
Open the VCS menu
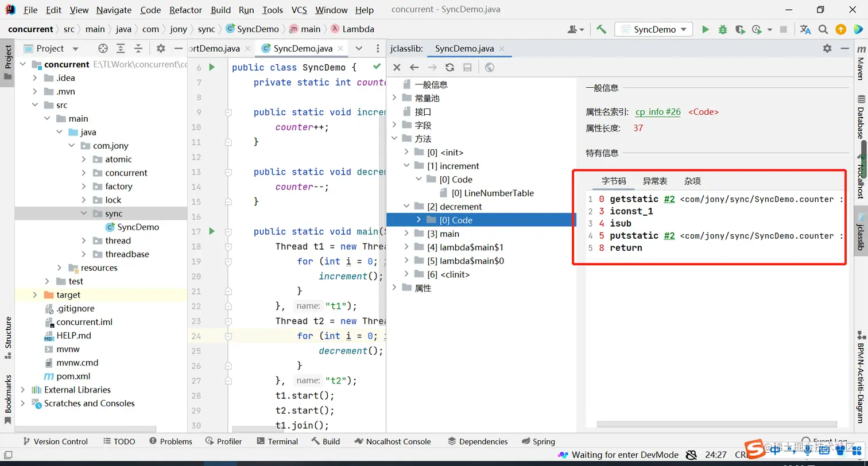pos(299,10)
